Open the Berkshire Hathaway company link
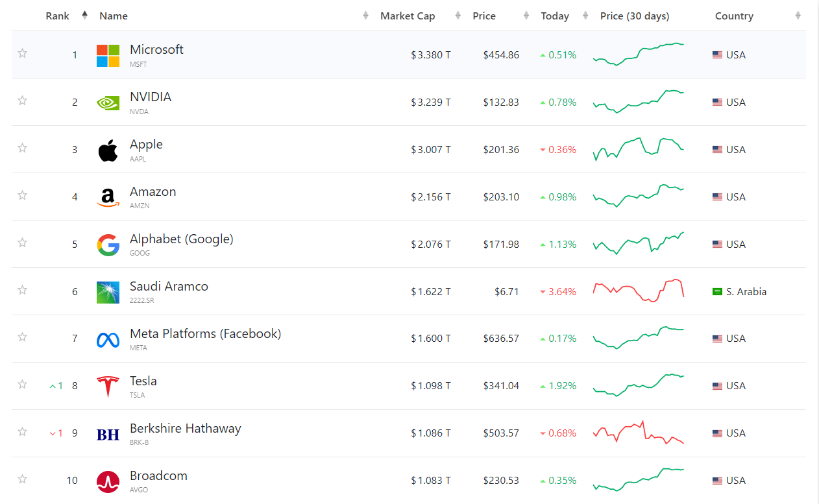 click(x=185, y=429)
